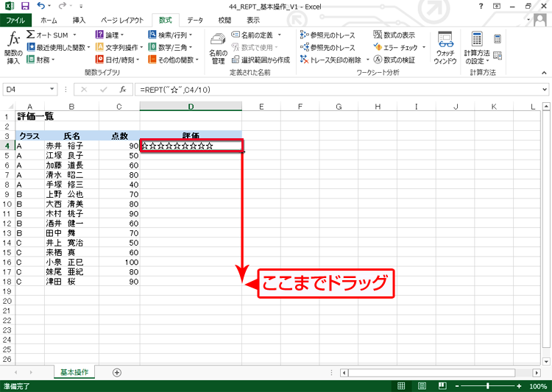The height and width of the screenshot is (392, 552).
Task: Open the Financial (財務) functions list
Action: point(41,60)
